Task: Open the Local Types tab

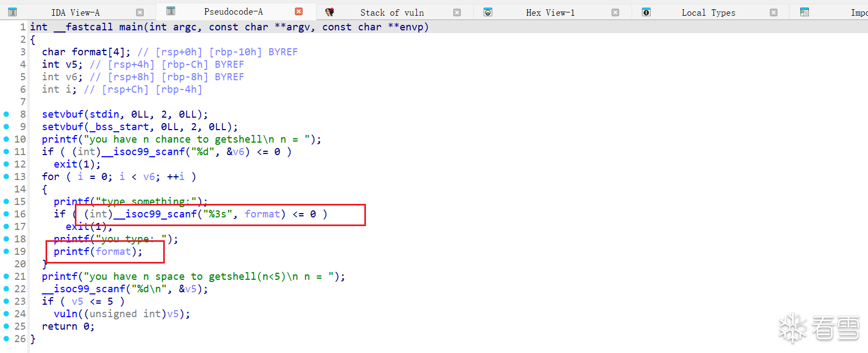Action: 709,12
